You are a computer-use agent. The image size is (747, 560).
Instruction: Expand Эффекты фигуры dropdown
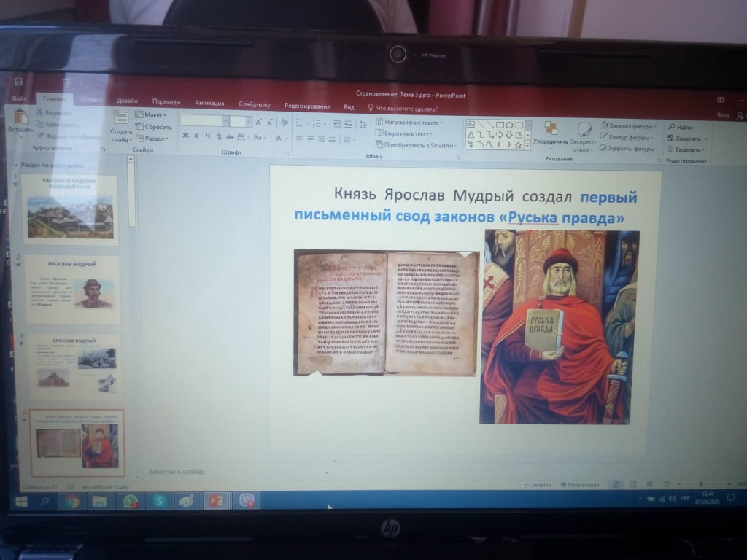pyautogui.click(x=628, y=149)
